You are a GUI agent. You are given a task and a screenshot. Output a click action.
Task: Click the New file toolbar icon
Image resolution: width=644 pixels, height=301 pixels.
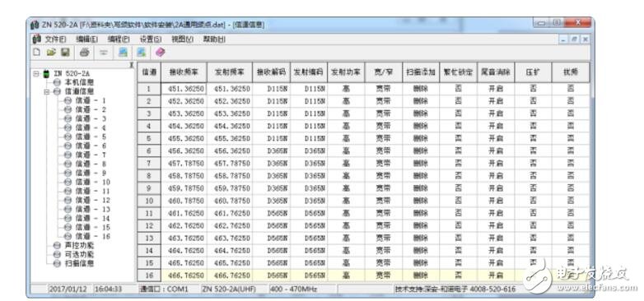point(37,53)
